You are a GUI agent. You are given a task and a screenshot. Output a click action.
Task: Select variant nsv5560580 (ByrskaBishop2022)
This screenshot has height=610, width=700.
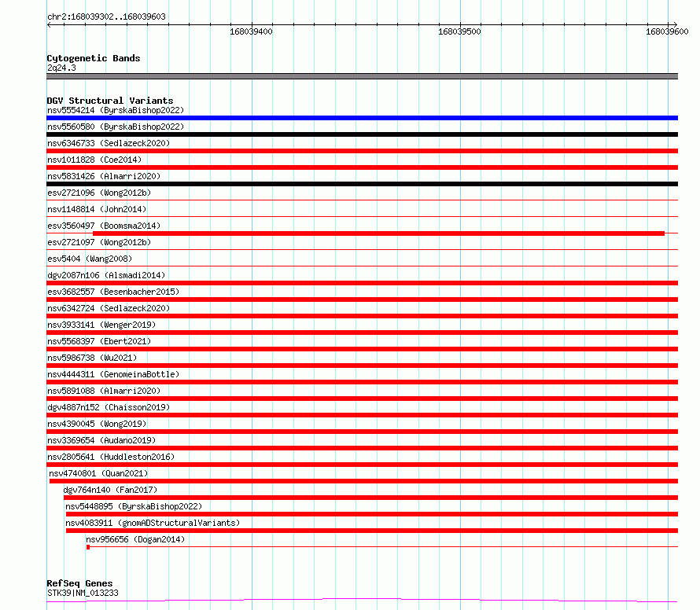(x=116, y=127)
